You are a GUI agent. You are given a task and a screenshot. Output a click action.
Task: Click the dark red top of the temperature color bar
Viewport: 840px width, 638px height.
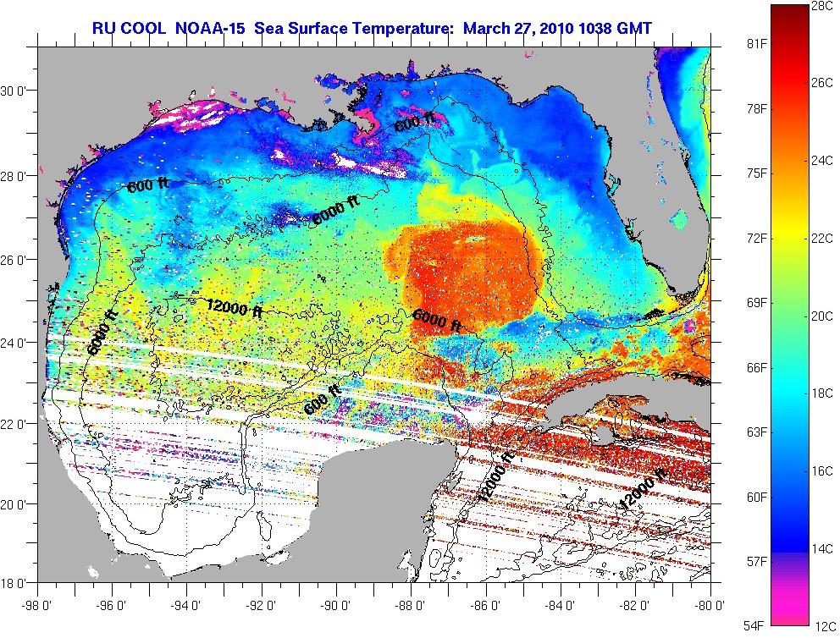[x=789, y=14]
